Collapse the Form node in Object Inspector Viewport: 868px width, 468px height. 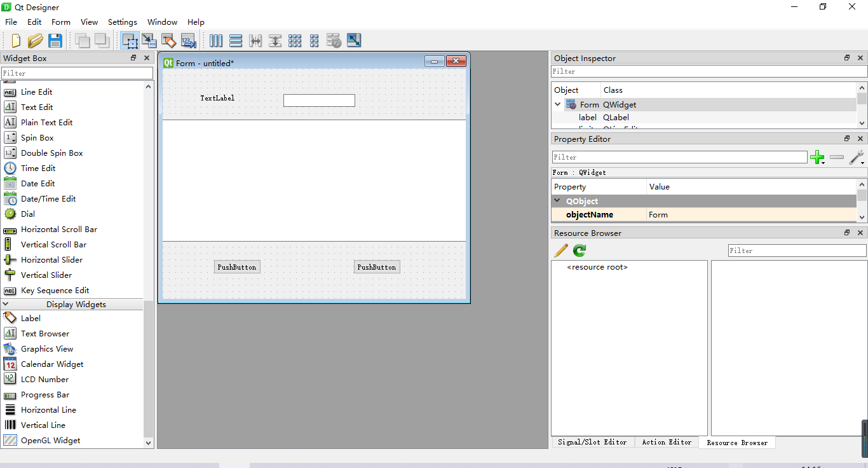[x=558, y=104]
